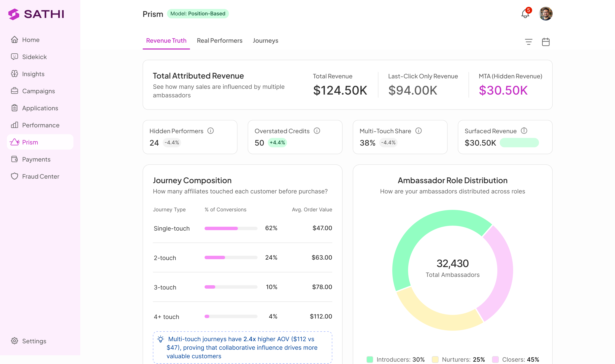The width and height of the screenshot is (615, 364).
Task: Click the -4.4% badge under Hidden Performers
Action: pos(172,143)
